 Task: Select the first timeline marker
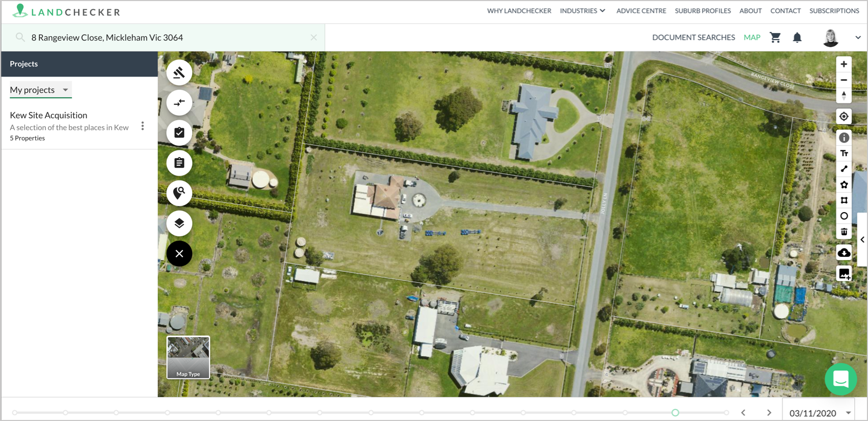click(15, 413)
